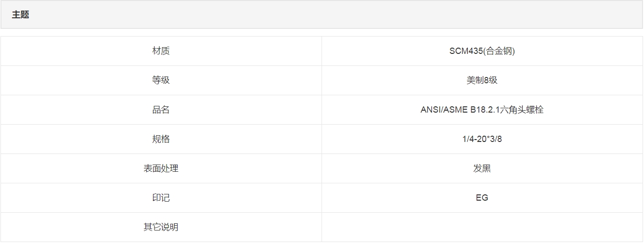Click the 主题 panel heading
The width and height of the screenshot is (644, 243).
tap(21, 15)
